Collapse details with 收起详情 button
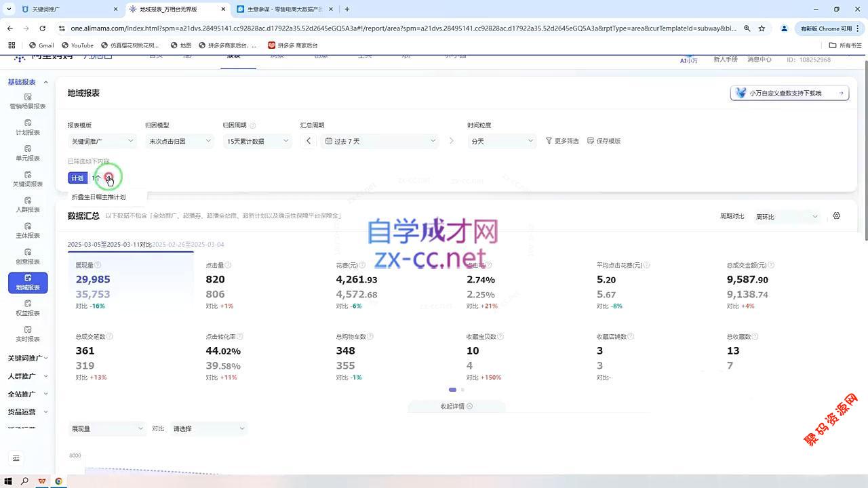Image resolution: width=868 pixels, height=488 pixels. coord(456,406)
